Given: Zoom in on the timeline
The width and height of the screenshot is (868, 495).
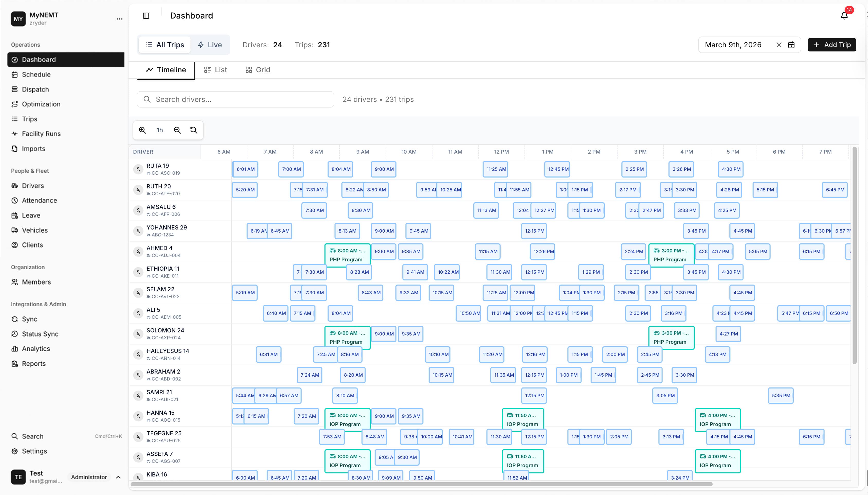Looking at the screenshot, I should pyautogui.click(x=142, y=130).
